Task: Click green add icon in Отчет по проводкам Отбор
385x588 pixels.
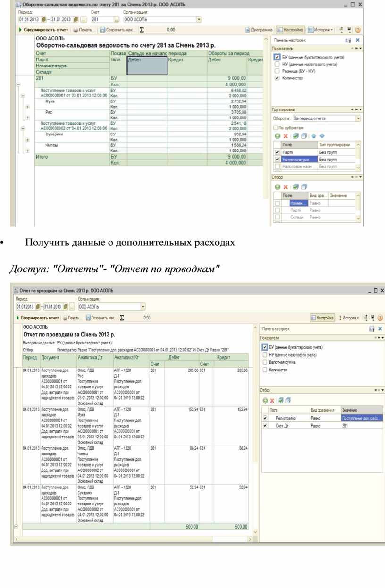Action: point(265,400)
